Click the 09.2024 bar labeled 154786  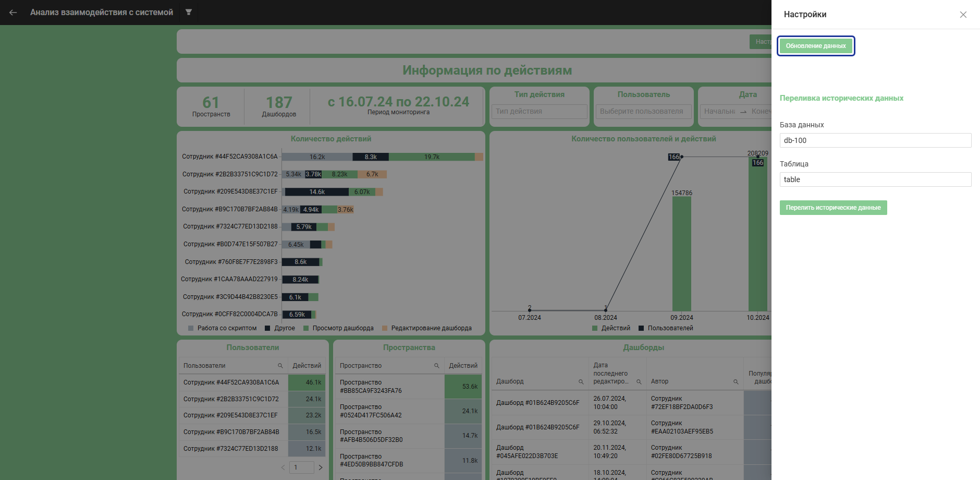tap(681, 254)
